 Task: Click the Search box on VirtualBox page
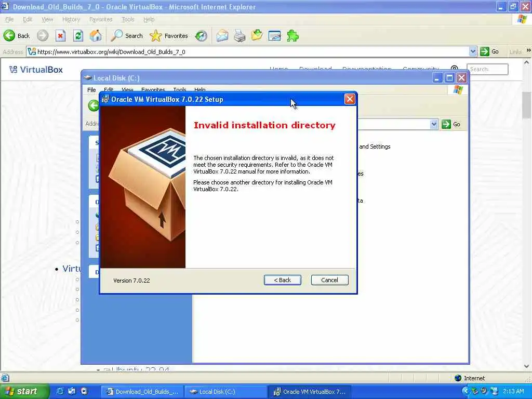pyautogui.click(x=487, y=69)
